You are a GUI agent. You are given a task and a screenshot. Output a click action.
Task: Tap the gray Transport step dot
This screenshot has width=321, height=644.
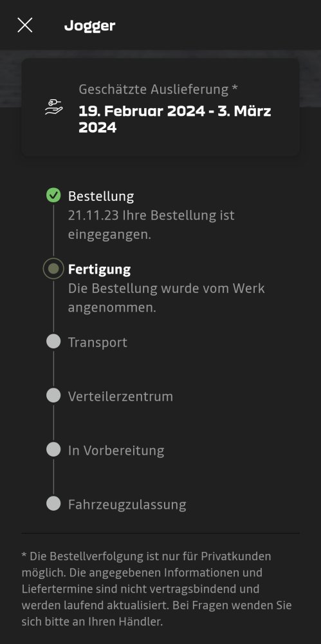tap(53, 342)
